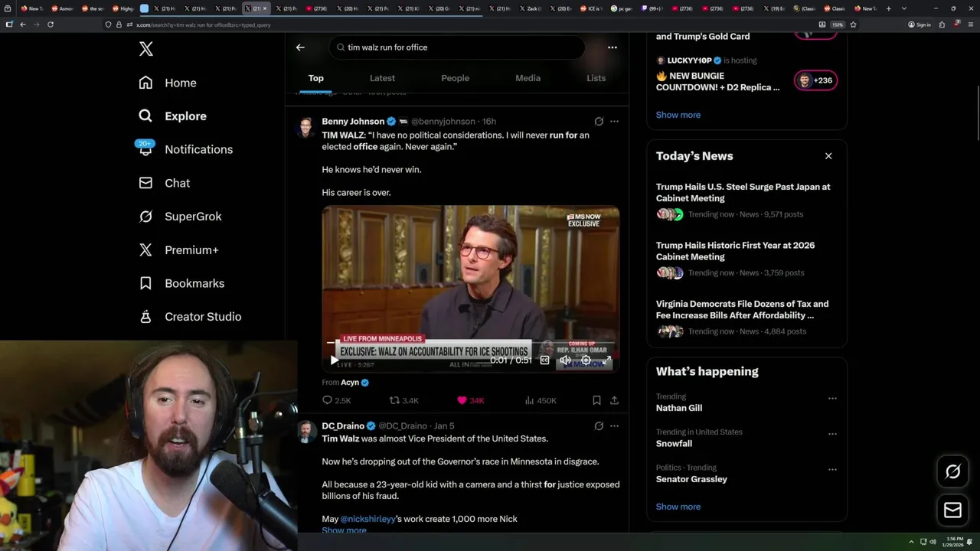Open three-dot menu on DC_Draino's post
This screenshot has height=551, width=980.
tap(614, 425)
